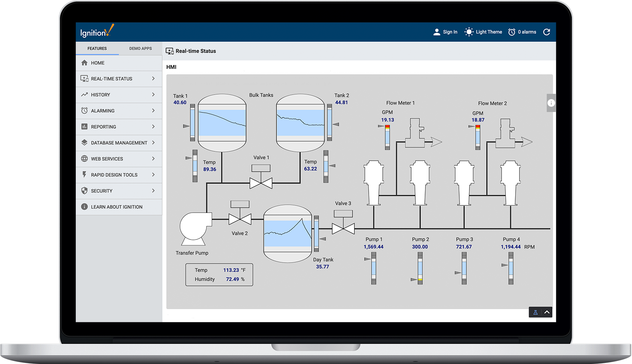Click the Valve 3 symbol
Viewport: 632px width, 364px height.
343,228
